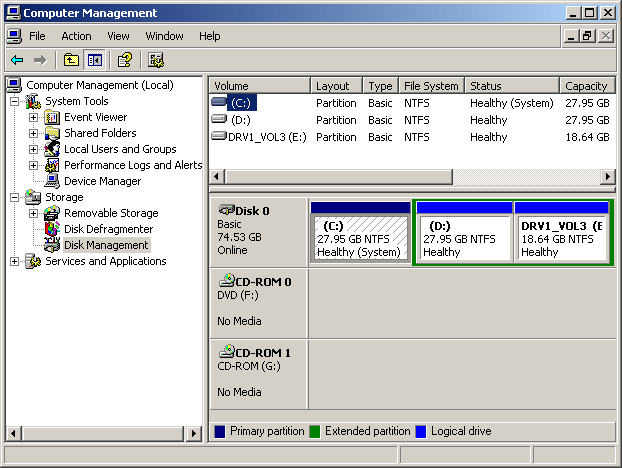Sort by the Status column header
This screenshot has height=468, width=622.
click(x=512, y=86)
